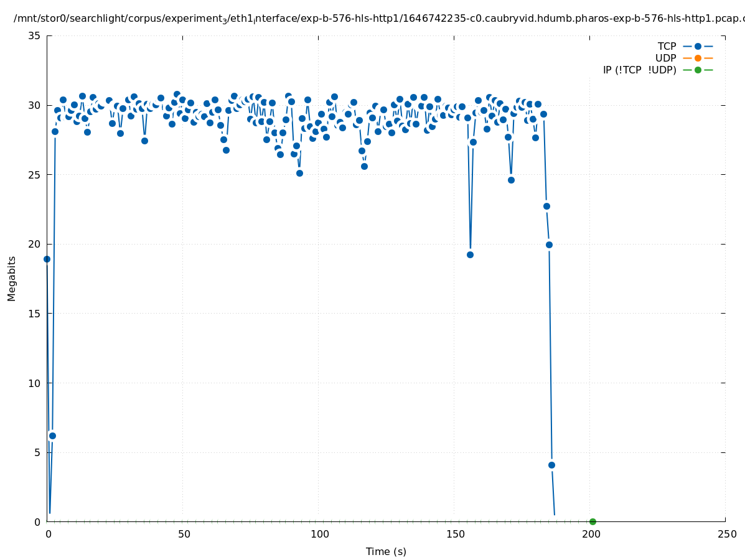Click the 250 tick on the time axis
The height and width of the screenshot is (560, 745).
coord(726,534)
